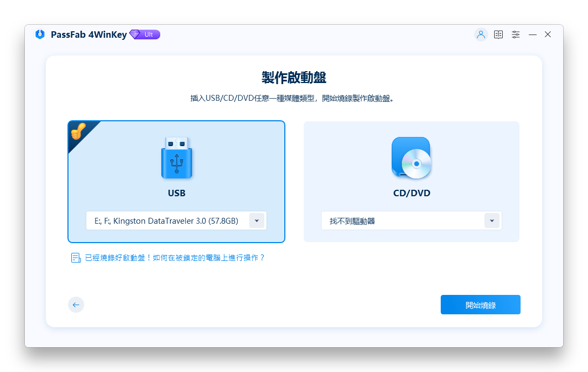Image resolution: width=588 pixels, height=372 pixels.
Task: Open the 找不到驅動器 combo box
Action: point(412,221)
